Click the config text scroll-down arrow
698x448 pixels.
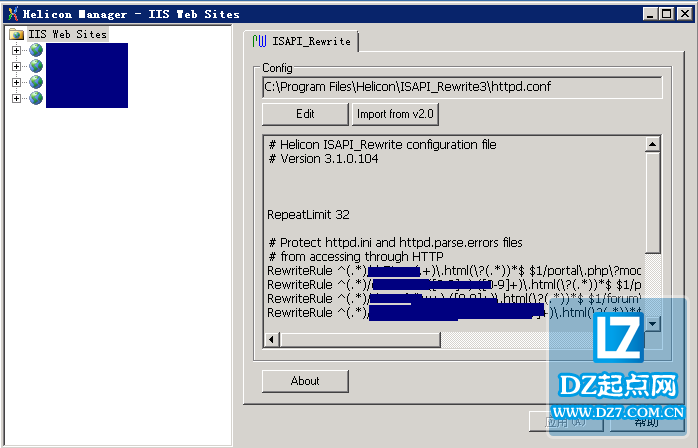click(653, 324)
